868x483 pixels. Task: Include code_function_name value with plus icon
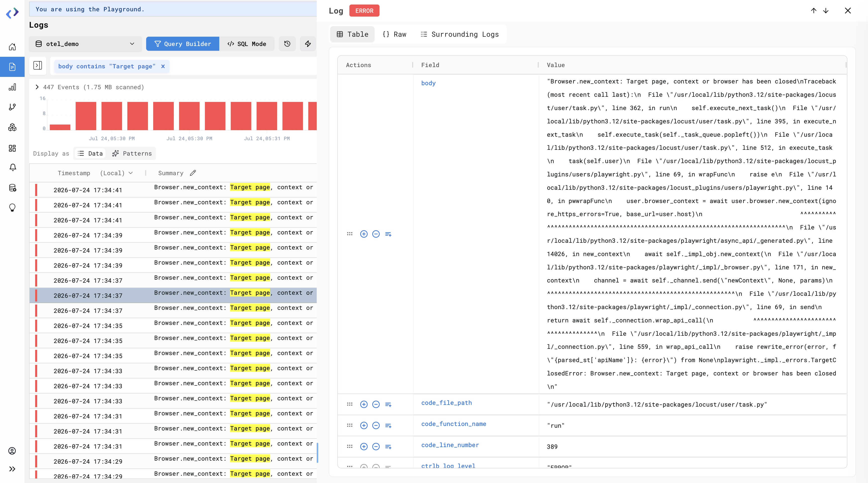coord(364,426)
